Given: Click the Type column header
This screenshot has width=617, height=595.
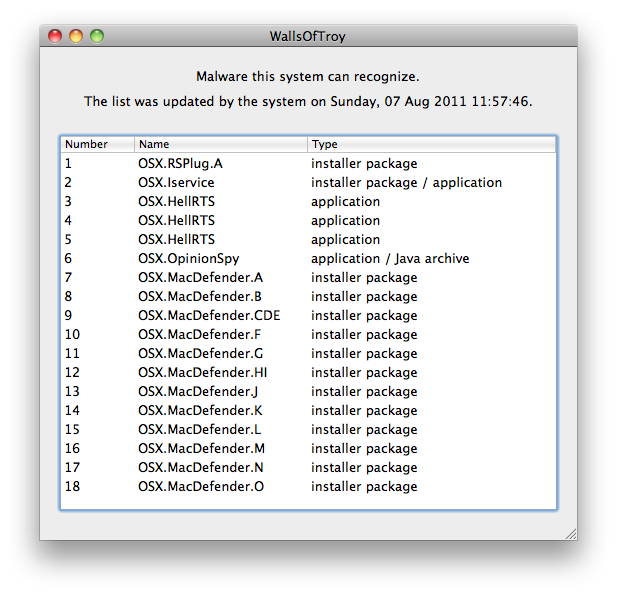Looking at the screenshot, I should point(430,144).
